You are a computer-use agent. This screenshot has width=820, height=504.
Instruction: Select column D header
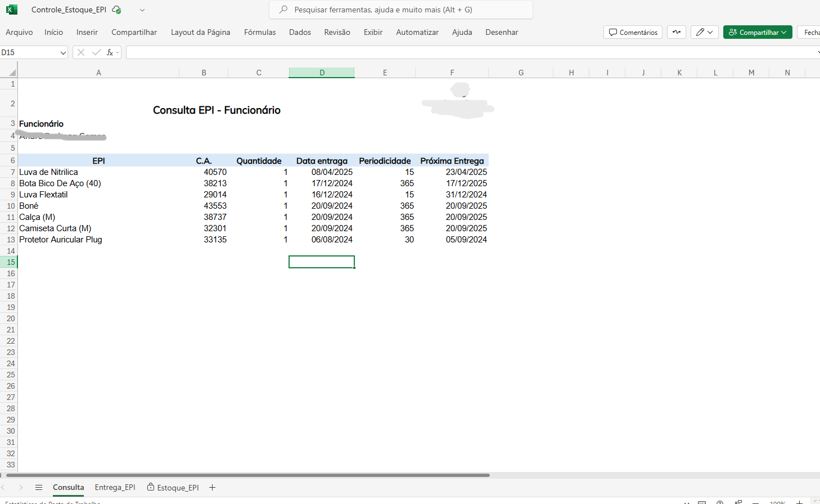(x=322, y=73)
